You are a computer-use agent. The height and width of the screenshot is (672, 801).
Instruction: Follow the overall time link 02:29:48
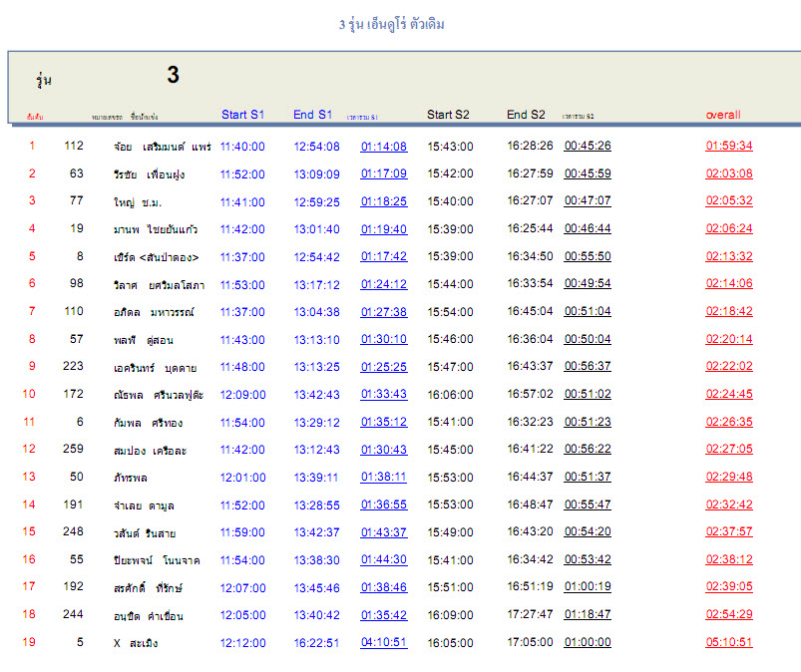pos(728,478)
